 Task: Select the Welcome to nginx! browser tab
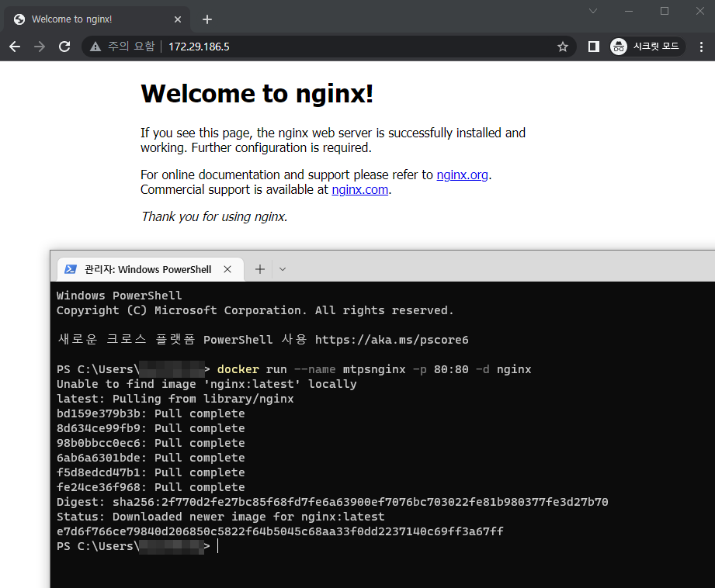point(97,19)
